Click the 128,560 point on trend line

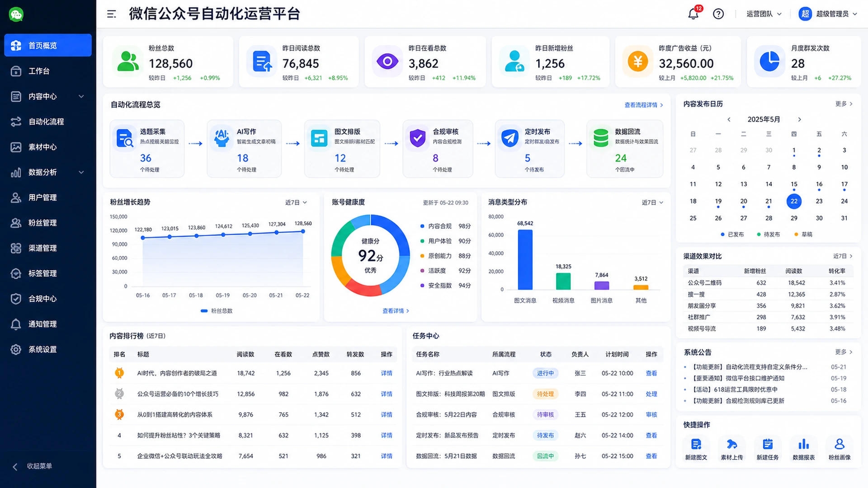(x=303, y=231)
